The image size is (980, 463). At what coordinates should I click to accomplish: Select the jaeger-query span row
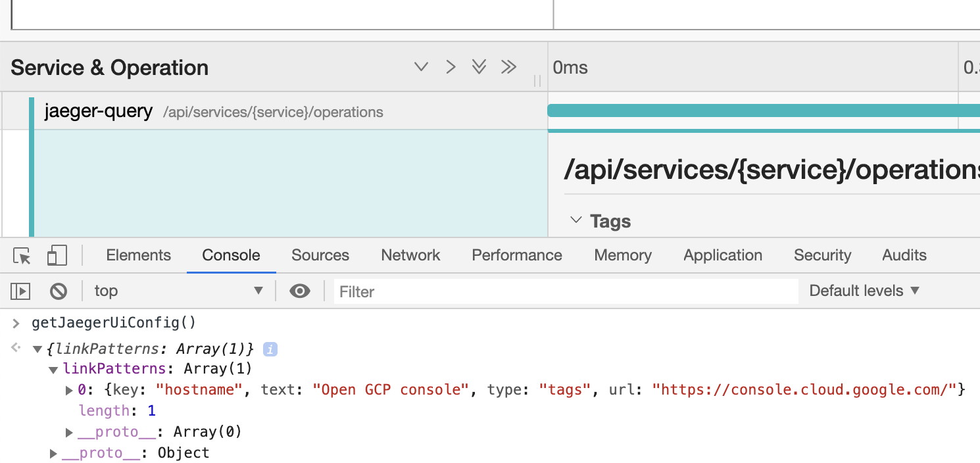pos(197,111)
